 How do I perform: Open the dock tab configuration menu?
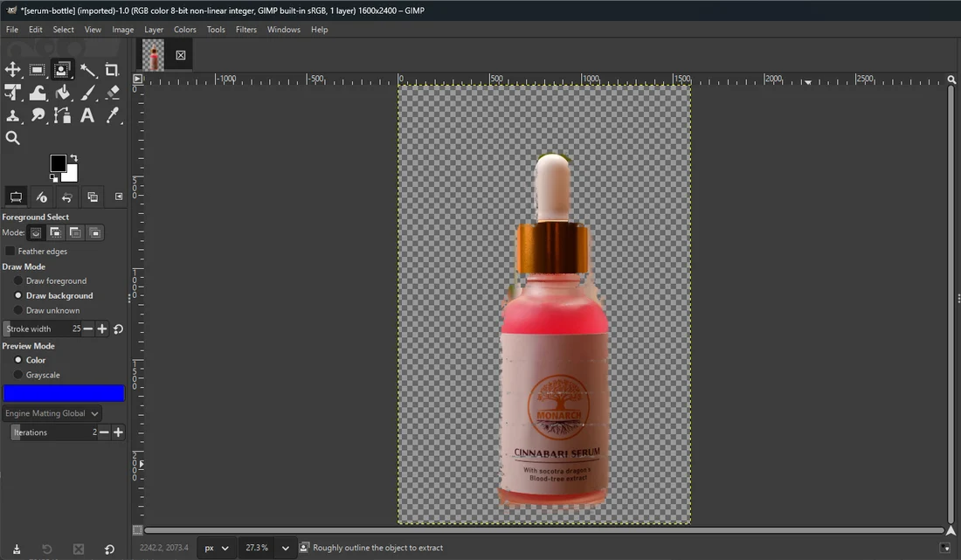[119, 197]
